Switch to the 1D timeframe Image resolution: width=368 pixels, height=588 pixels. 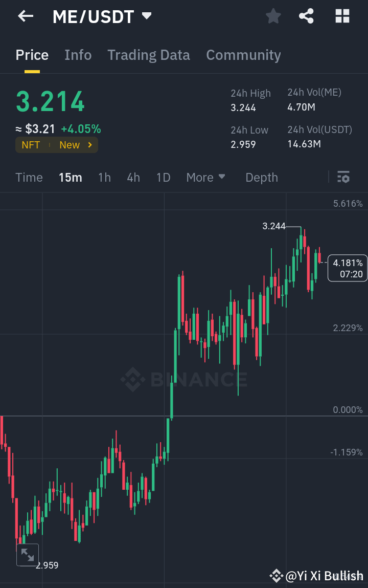pyautogui.click(x=163, y=177)
